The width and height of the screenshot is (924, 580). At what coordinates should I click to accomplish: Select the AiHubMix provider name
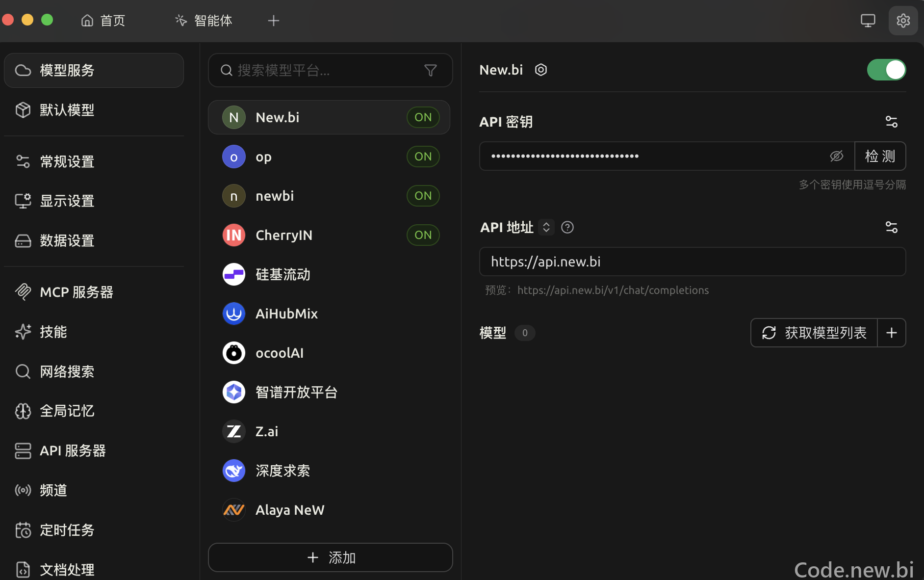(x=287, y=314)
